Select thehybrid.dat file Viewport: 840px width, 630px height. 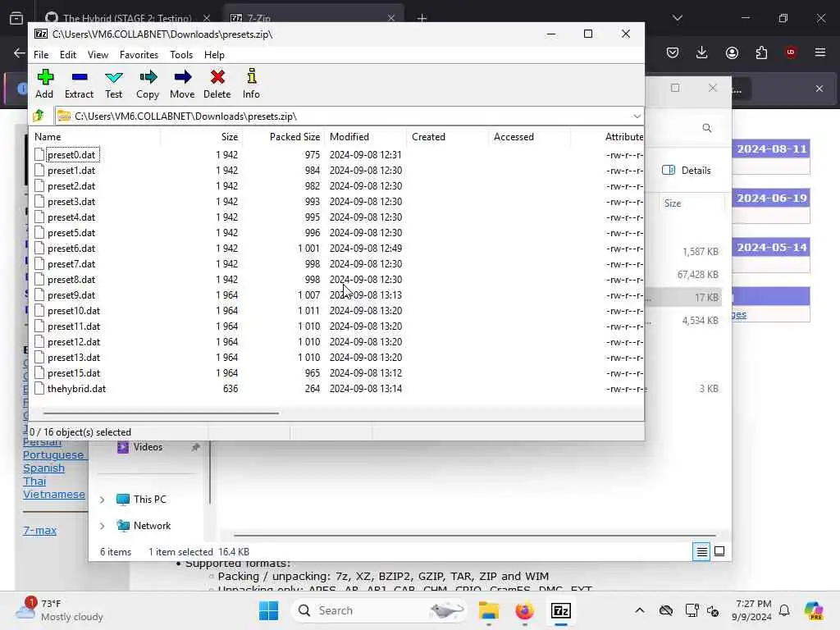[x=76, y=388]
